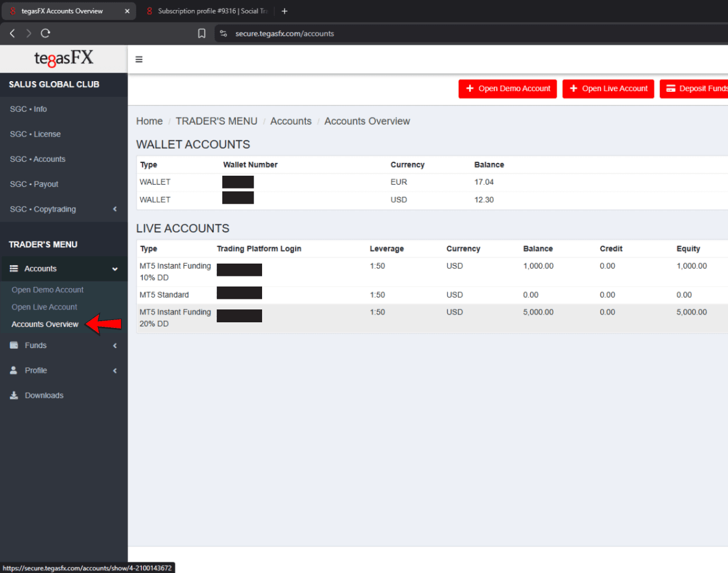Screen dimensions: 728x573
Task: Click the plus icon on Open Demo Account
Action: coord(470,88)
